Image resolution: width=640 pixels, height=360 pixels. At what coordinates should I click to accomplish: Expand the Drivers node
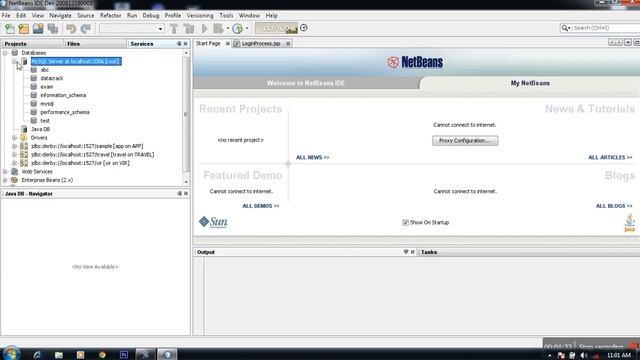click(x=14, y=138)
